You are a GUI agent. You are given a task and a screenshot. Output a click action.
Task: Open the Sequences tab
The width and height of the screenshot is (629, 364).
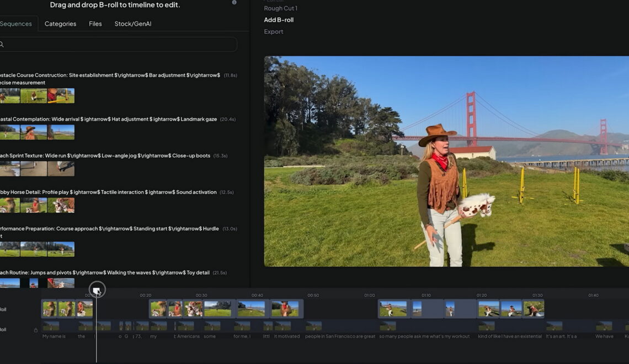16,24
